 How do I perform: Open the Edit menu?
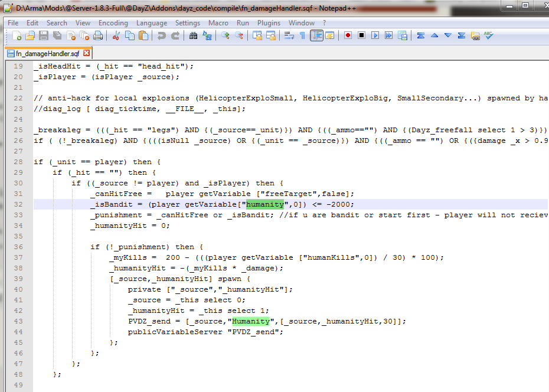[x=32, y=23]
